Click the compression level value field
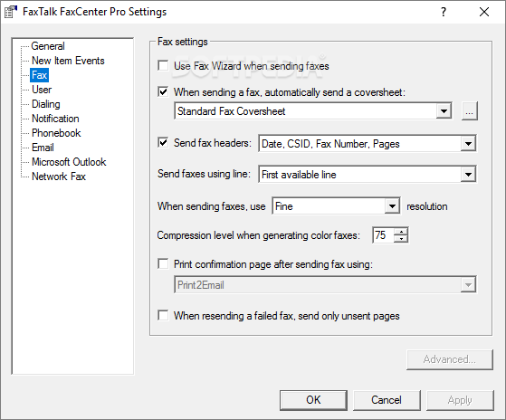506x420 pixels. 384,235
